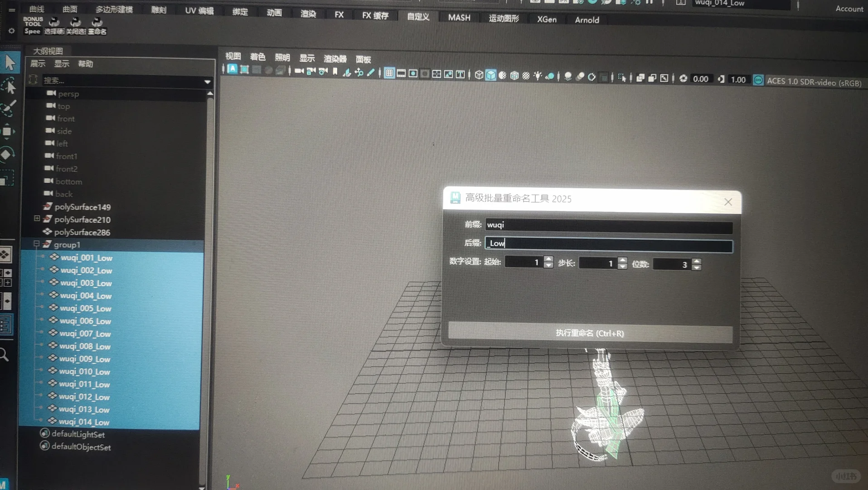Open the 渲染器 menu in panel bar
Image resolution: width=868 pixels, height=490 pixels.
pos(335,58)
